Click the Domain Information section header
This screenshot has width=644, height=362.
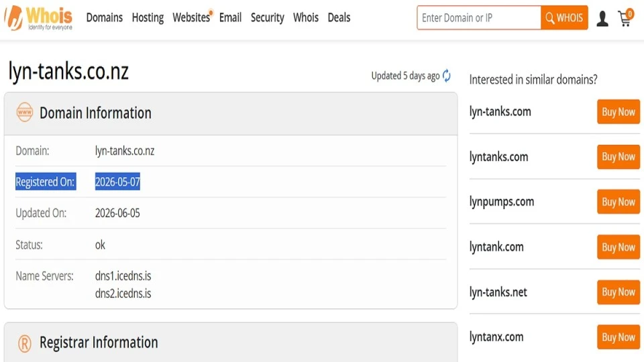pos(231,114)
